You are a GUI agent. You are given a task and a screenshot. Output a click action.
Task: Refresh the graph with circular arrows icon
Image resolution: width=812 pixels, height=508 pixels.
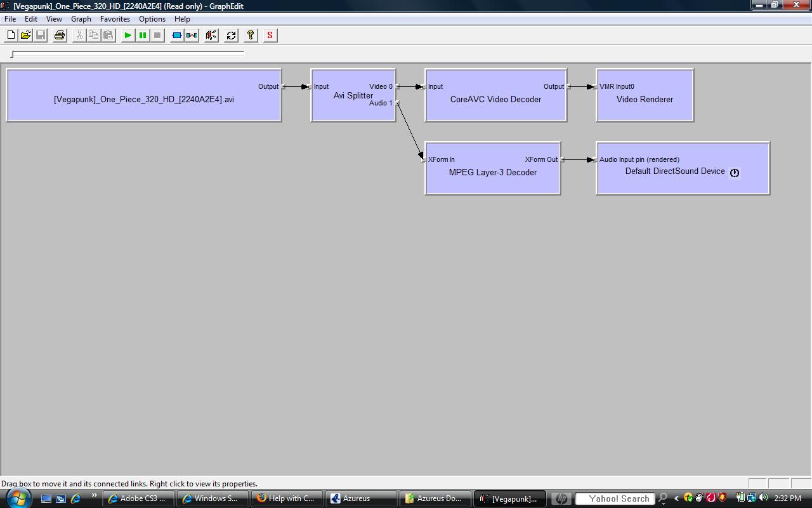[231, 36]
